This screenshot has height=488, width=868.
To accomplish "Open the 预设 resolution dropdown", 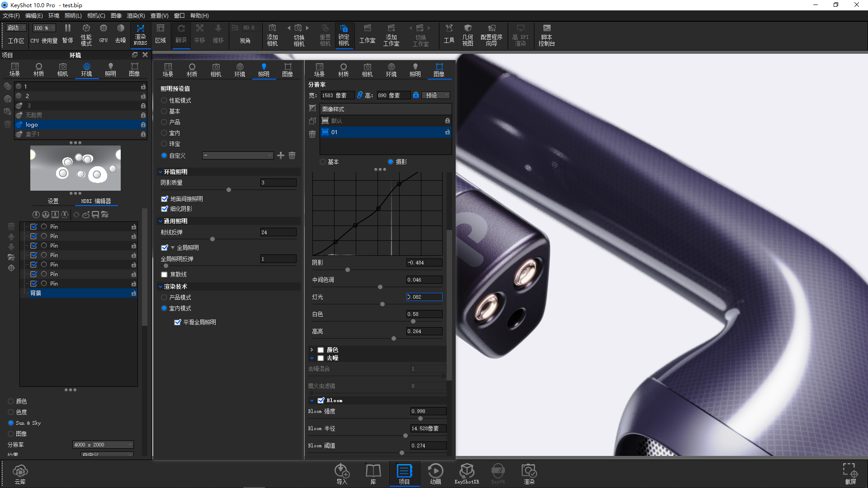I will click(x=435, y=95).
